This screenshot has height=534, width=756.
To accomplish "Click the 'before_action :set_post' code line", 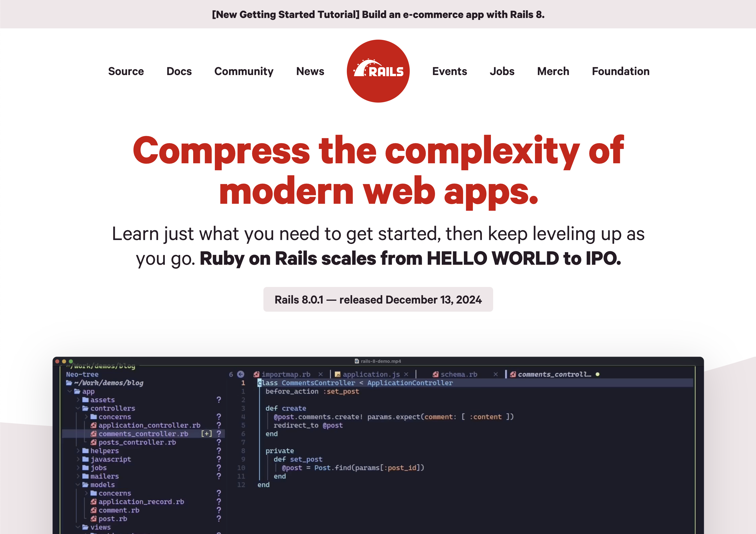I will 312,391.
